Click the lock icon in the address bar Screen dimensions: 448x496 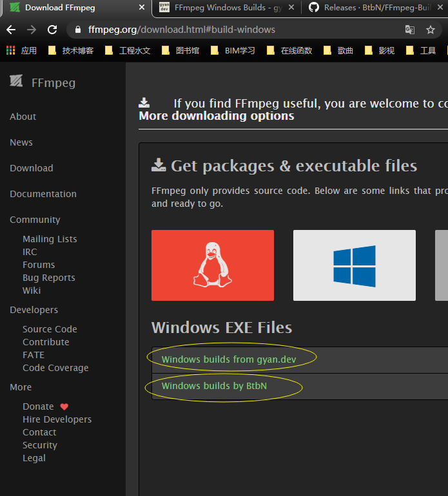(x=78, y=30)
